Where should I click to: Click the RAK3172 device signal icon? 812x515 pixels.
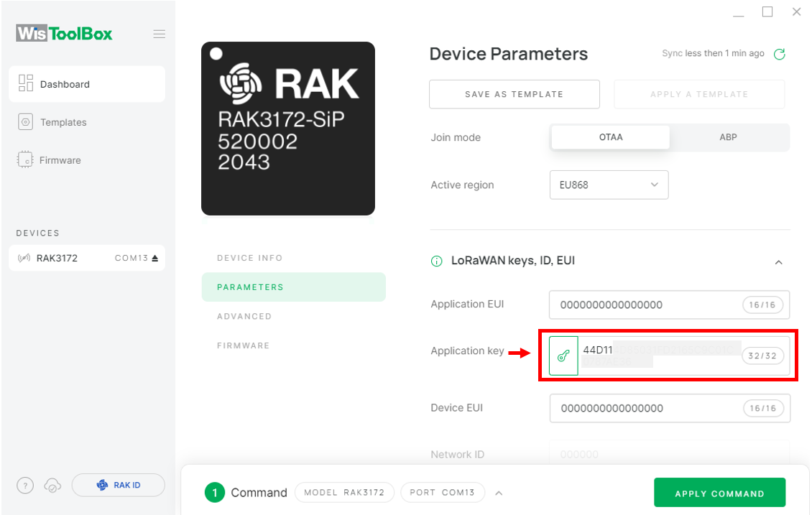pyautogui.click(x=24, y=258)
